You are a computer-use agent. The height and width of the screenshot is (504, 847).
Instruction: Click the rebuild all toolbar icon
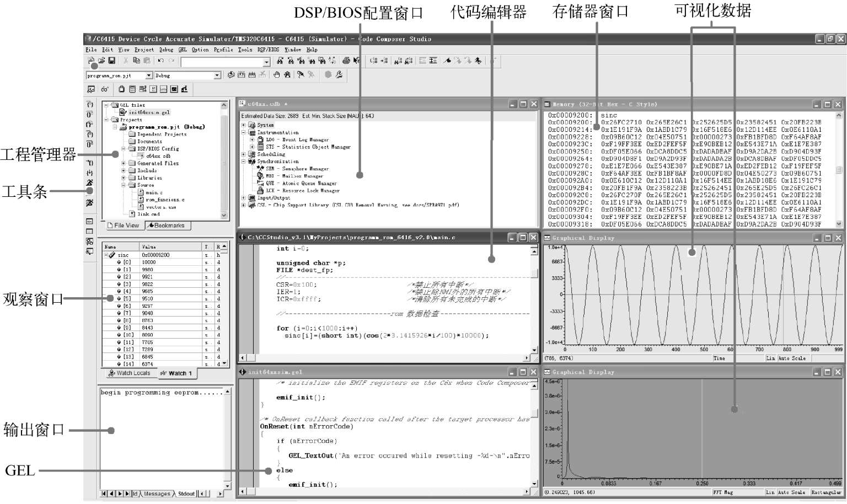pos(251,76)
